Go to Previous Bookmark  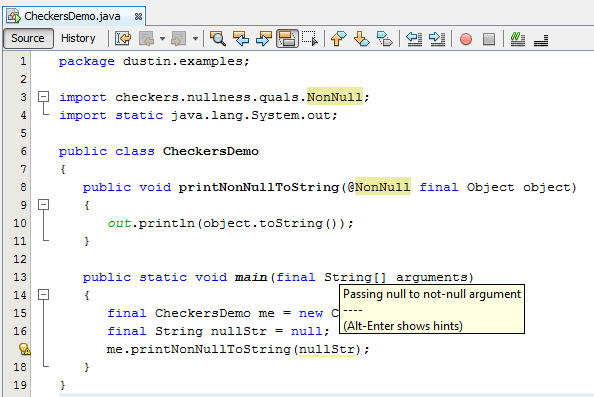(338, 39)
